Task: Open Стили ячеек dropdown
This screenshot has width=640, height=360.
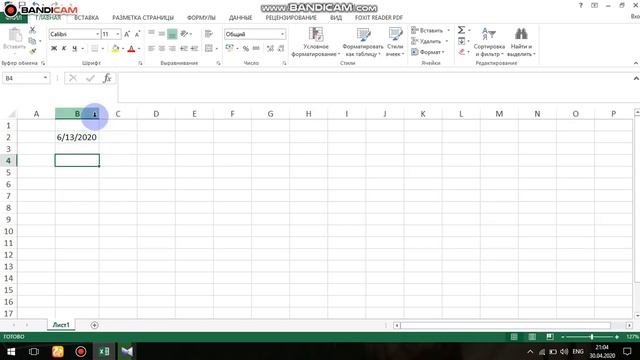Action: pyautogui.click(x=395, y=42)
